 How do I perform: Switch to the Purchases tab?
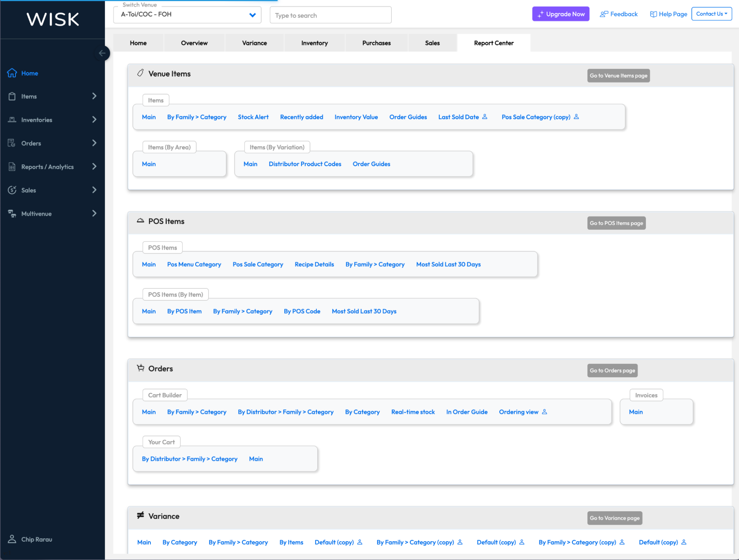pos(376,42)
